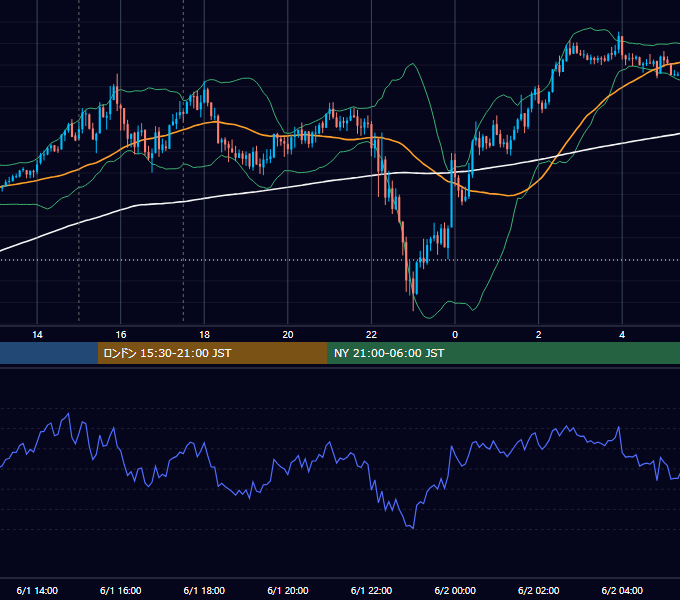The width and height of the screenshot is (680, 600).
Task: Click the 6/1 20:00 date label
Action: pyautogui.click(x=288, y=590)
